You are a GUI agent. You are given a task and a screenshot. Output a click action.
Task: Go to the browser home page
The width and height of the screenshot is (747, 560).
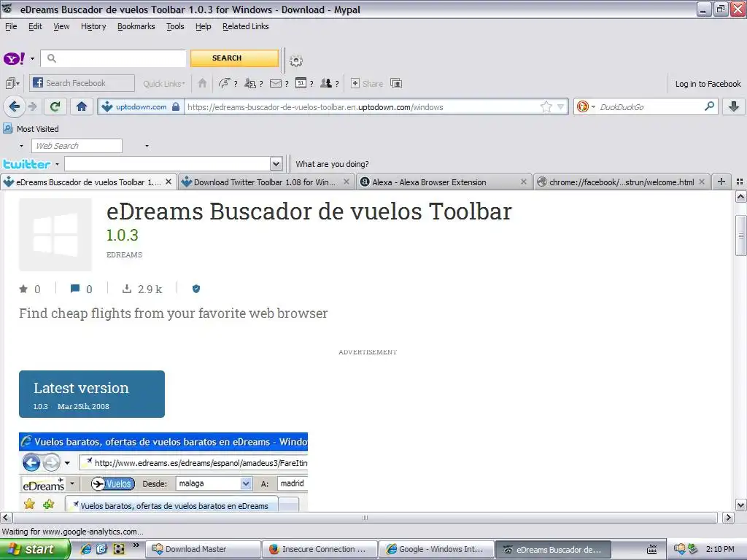(82, 106)
